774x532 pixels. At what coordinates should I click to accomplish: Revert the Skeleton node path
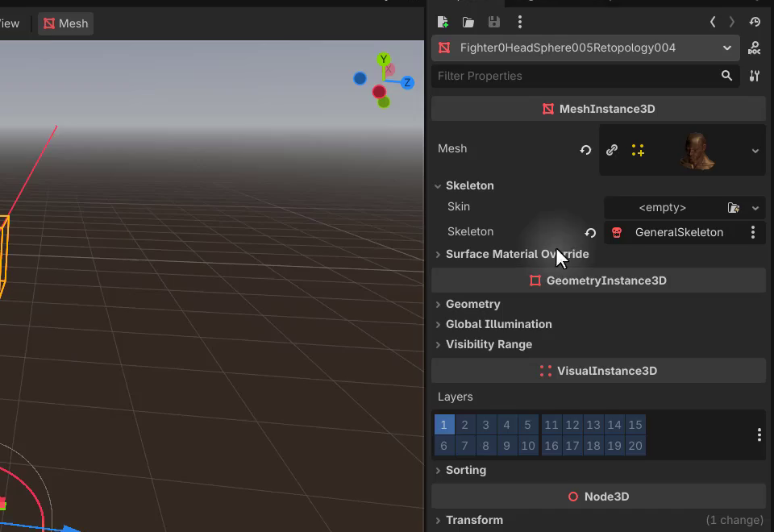[590, 232]
